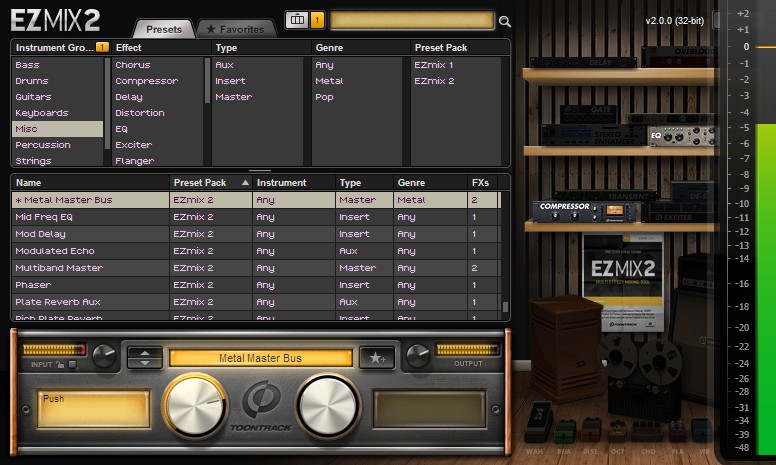Deselect the highlighted Misc instrument group
This screenshot has width=776, height=465.
57,129
